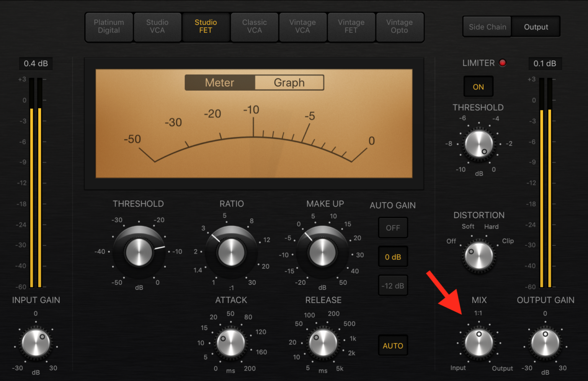The image size is (588, 381).
Task: Click the Distortion mode knob
Action: point(479,256)
